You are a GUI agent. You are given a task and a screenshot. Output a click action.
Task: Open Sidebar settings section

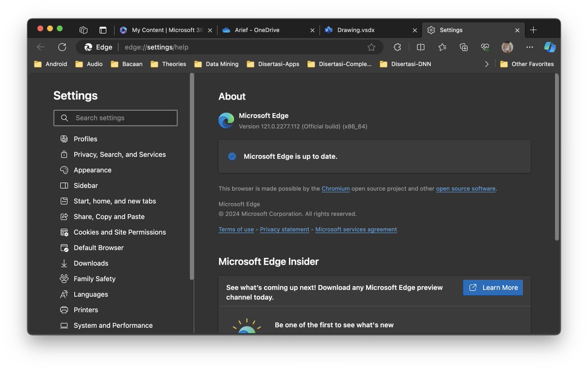pyautogui.click(x=79, y=186)
